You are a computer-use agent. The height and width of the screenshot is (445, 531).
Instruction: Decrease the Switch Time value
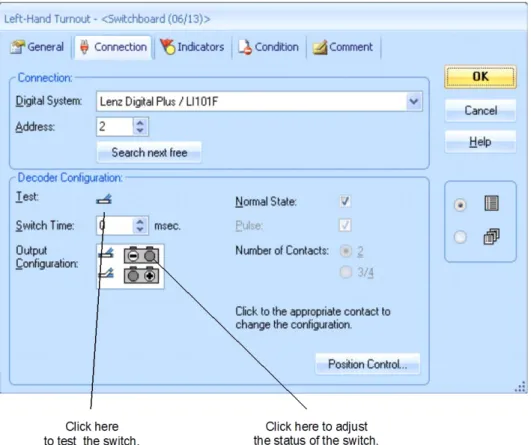click(x=140, y=230)
